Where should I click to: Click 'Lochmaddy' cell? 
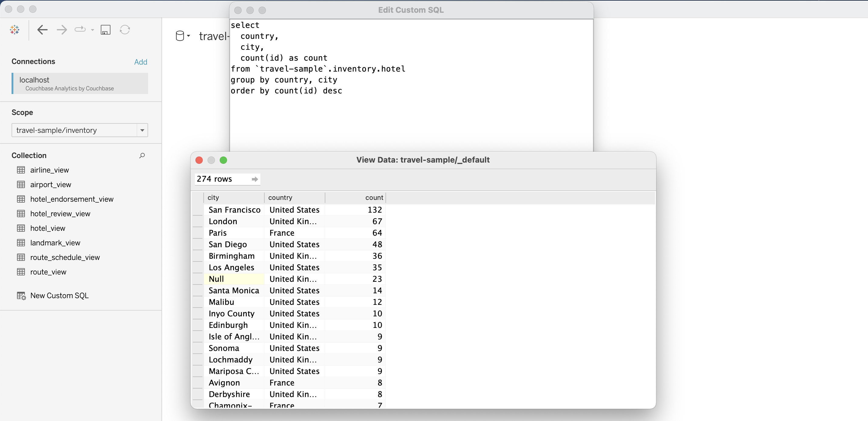pos(234,360)
